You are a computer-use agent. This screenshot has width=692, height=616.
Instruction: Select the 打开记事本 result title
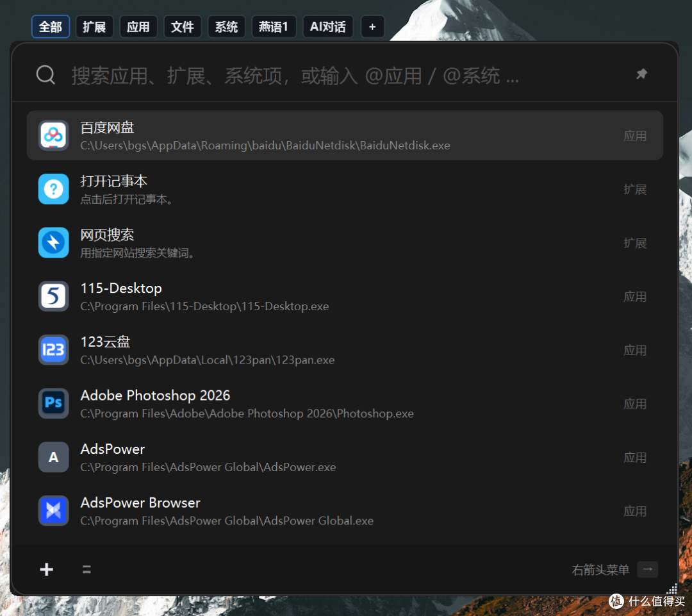coord(114,181)
